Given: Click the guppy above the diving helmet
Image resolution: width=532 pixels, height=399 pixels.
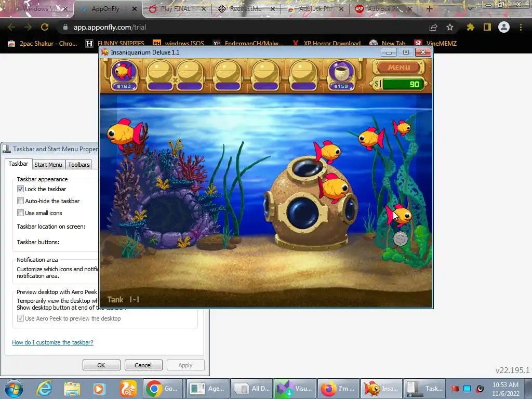Looking at the screenshot, I should click(327, 151).
